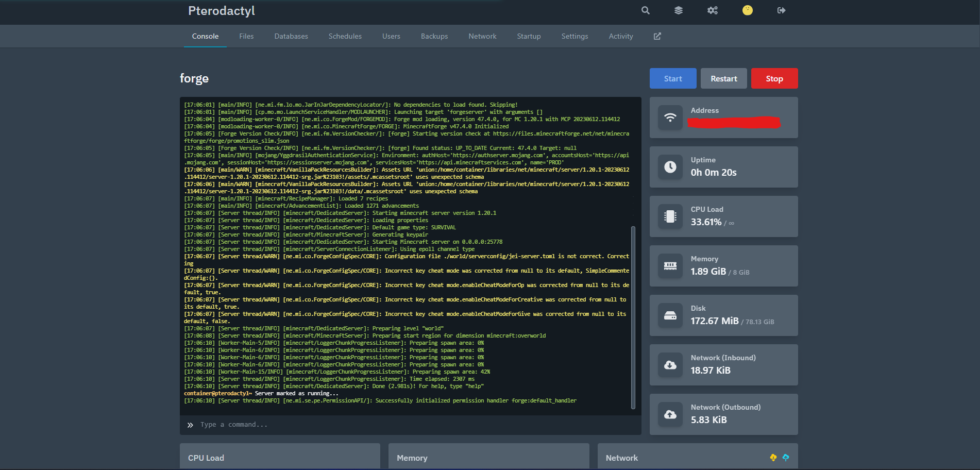Go to the Users tab
Viewport: 980px width, 470px height.
[x=391, y=36]
